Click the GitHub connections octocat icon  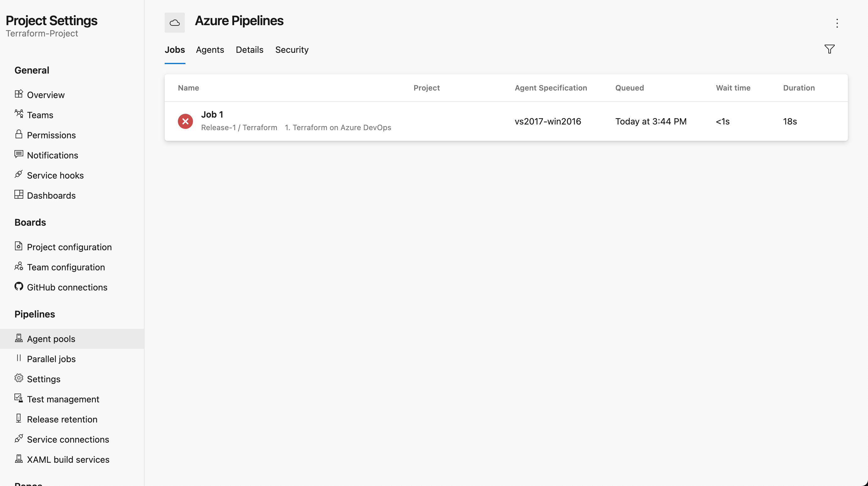[19, 286]
